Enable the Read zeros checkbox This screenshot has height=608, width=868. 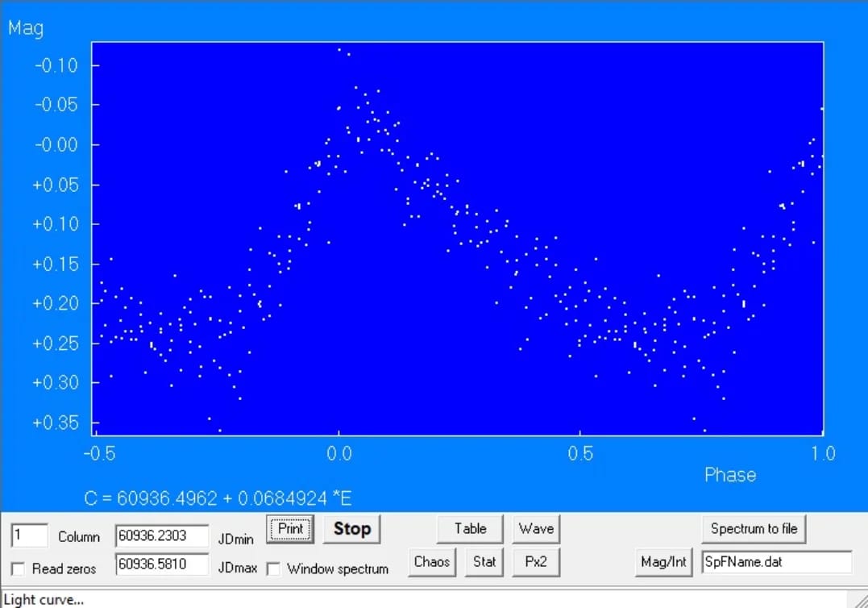tap(18, 569)
